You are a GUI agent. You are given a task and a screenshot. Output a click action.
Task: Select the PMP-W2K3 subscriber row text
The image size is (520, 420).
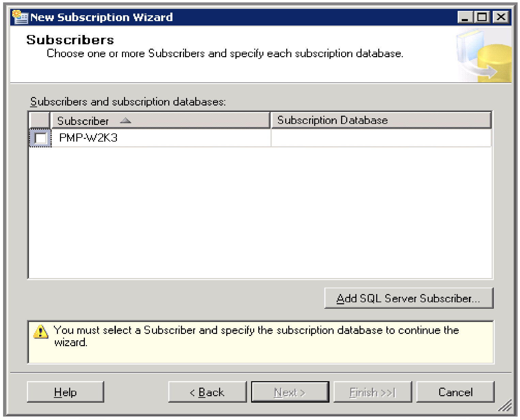point(88,138)
